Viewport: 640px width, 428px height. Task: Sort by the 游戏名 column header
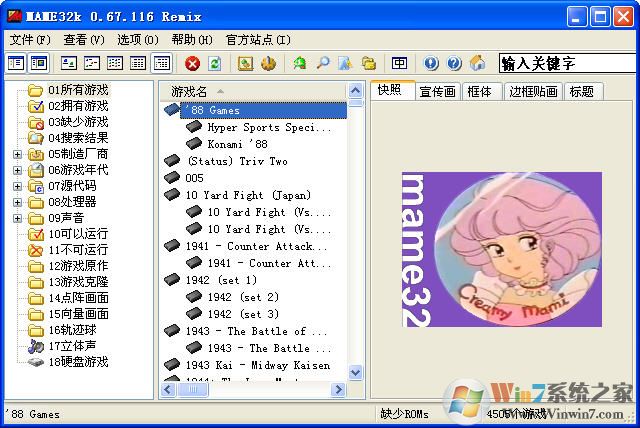(252, 91)
